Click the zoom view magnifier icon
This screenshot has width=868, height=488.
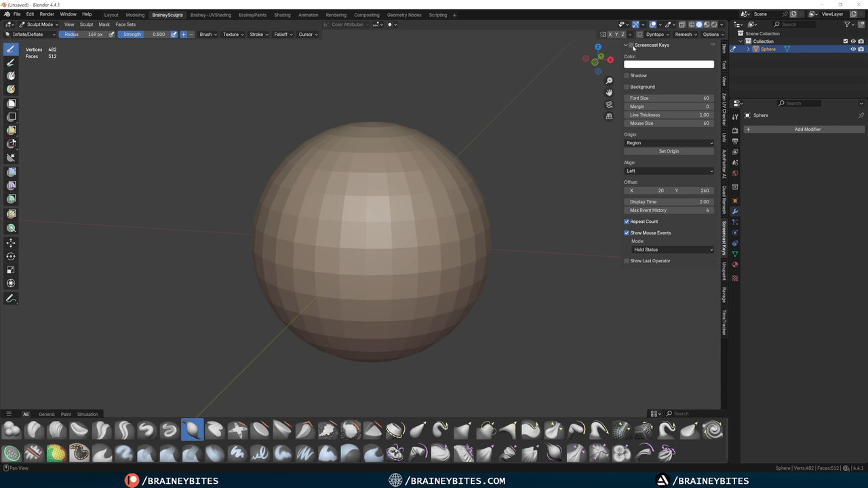coord(609,81)
